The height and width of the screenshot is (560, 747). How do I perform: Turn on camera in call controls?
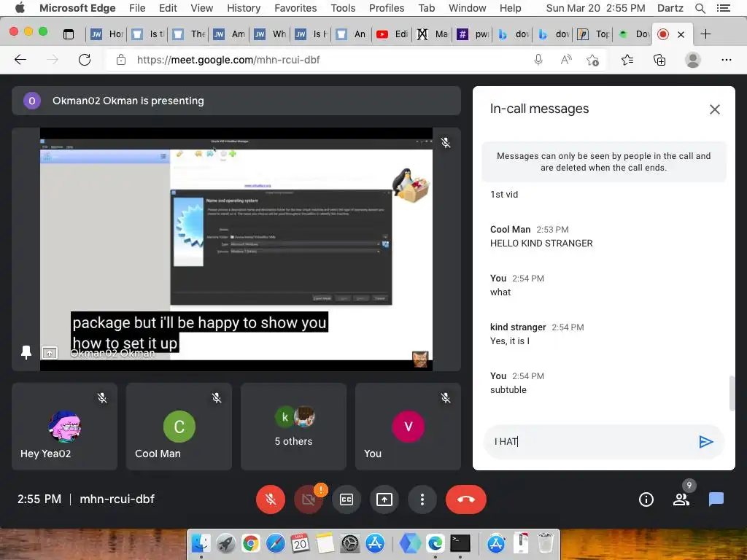pyautogui.click(x=309, y=499)
